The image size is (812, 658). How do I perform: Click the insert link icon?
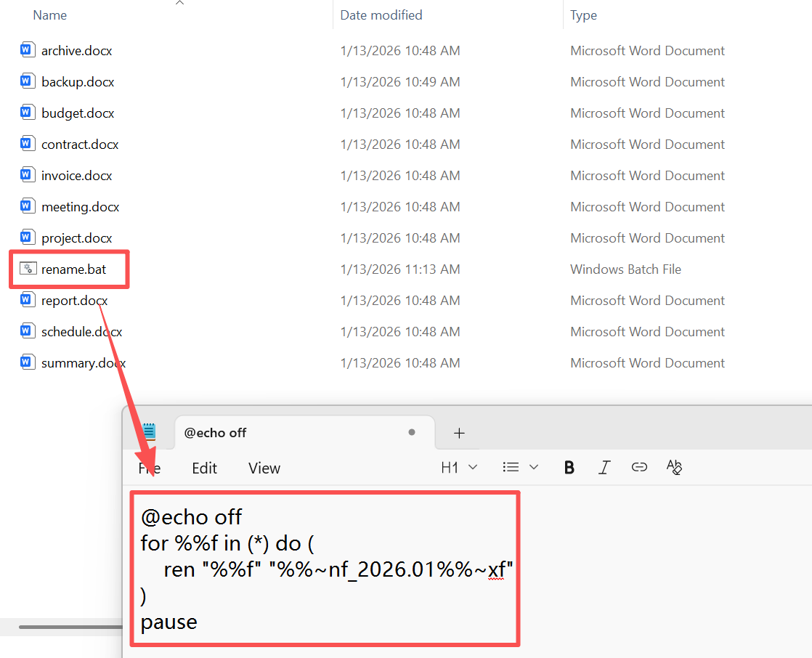pyautogui.click(x=639, y=468)
